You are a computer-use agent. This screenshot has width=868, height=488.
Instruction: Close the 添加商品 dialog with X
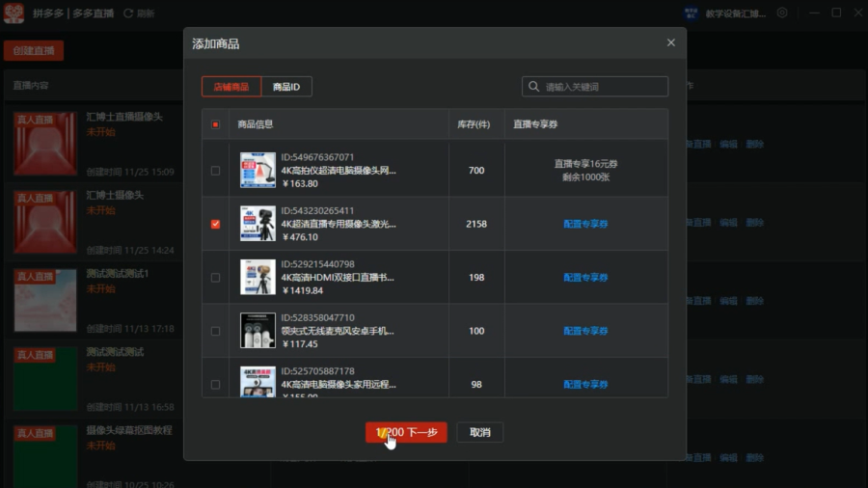pyautogui.click(x=671, y=42)
